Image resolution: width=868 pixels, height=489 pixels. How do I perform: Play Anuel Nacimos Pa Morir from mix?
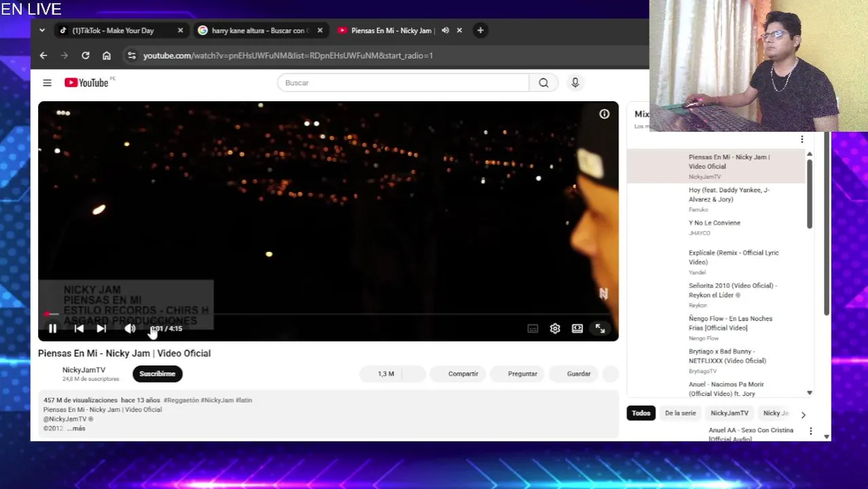click(x=717, y=388)
